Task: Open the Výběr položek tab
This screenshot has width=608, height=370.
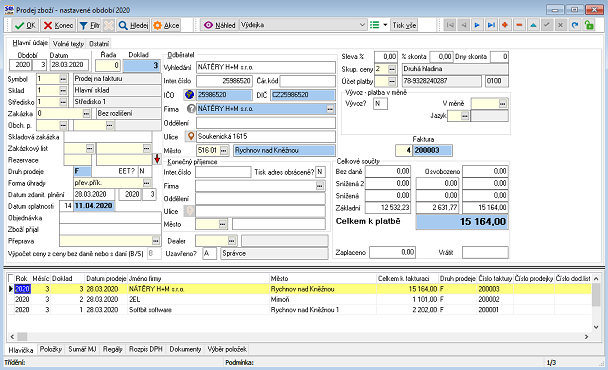Action: click(227, 349)
